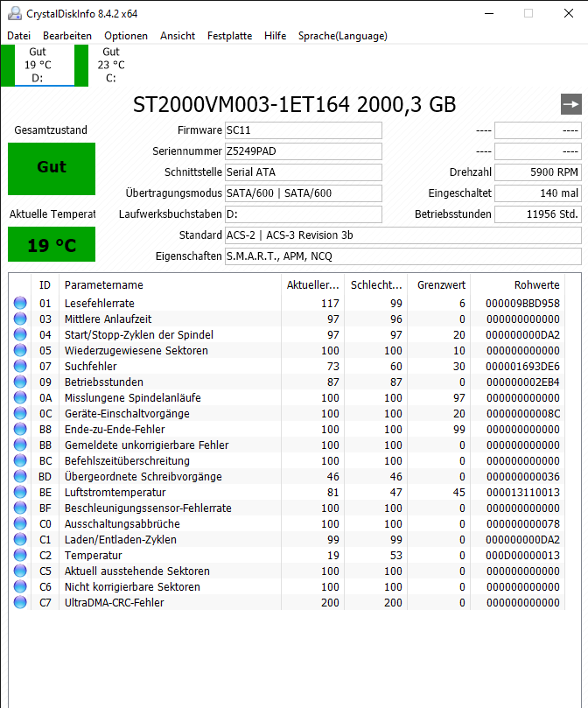Click the 19 °C temperature button
Image resolution: width=588 pixels, height=708 pixels.
(x=52, y=244)
